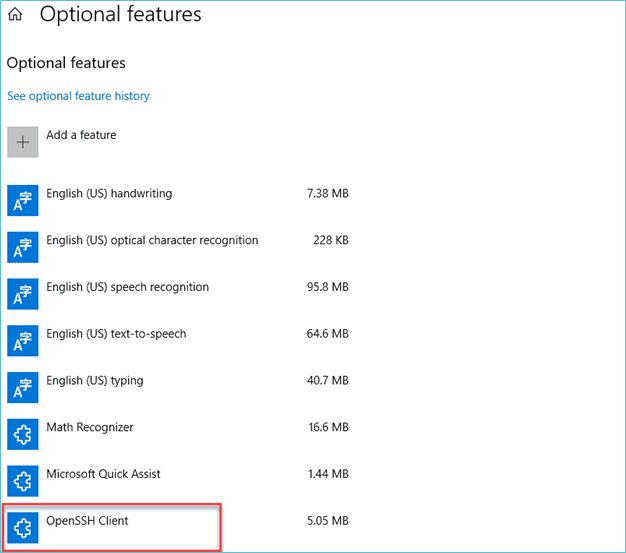Select English (US) optical character recognition entry
Image resolution: width=626 pixels, height=553 pixels.
point(152,240)
